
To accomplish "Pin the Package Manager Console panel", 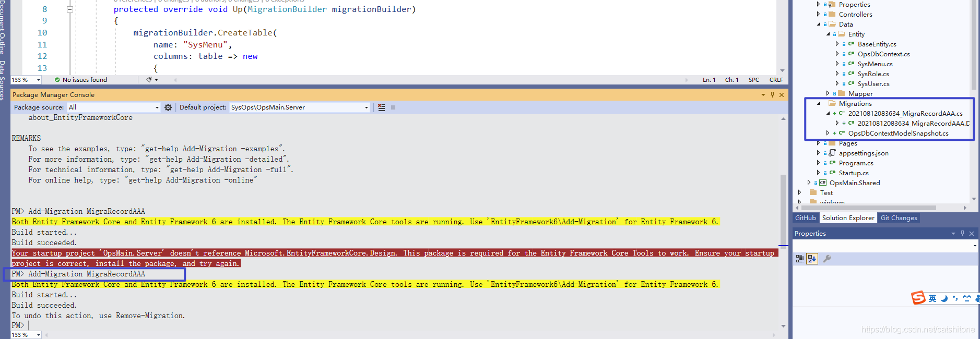I will pyautogui.click(x=772, y=94).
